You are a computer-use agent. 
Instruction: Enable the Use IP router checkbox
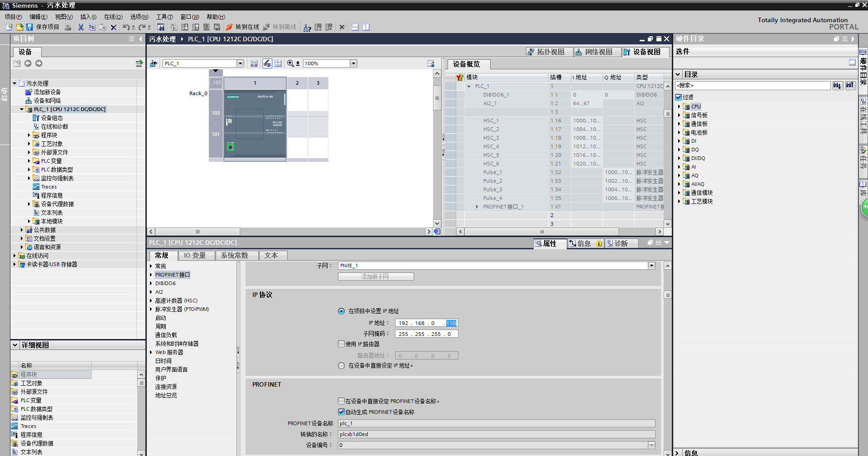[342, 344]
